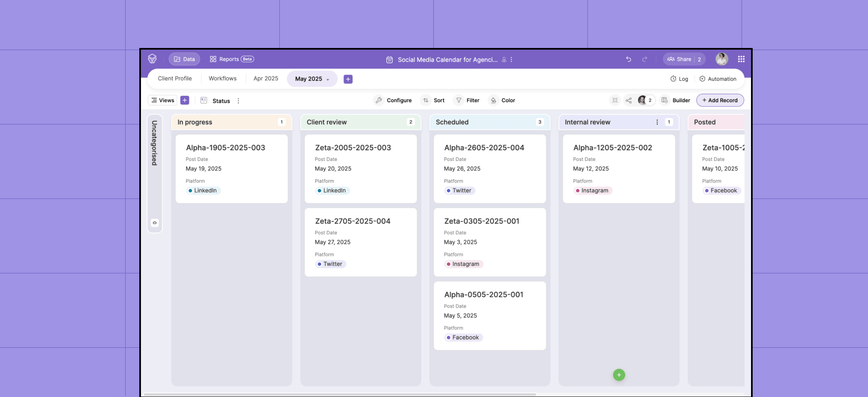This screenshot has width=868, height=397.
Task: Click In progress column header
Action: tap(231, 122)
